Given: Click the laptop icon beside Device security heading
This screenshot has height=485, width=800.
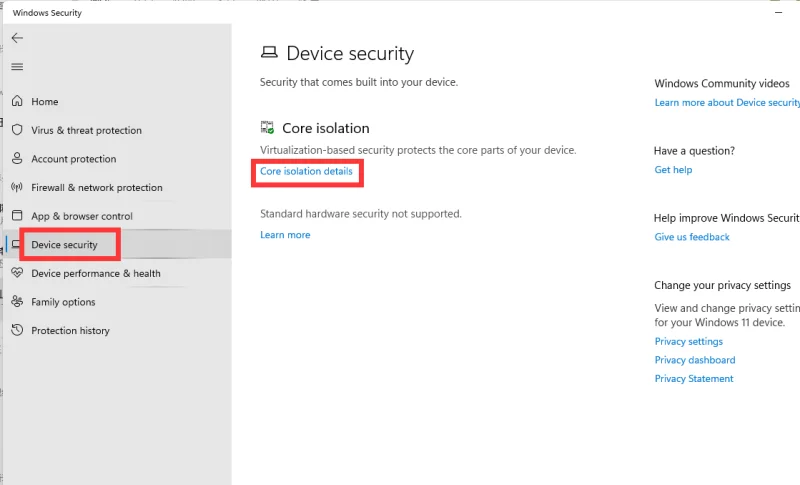Looking at the screenshot, I should 269,52.
